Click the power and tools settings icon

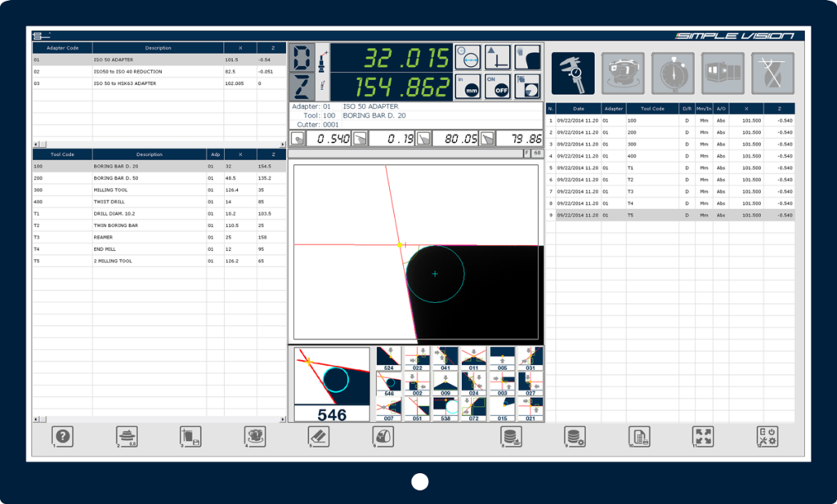(767, 436)
